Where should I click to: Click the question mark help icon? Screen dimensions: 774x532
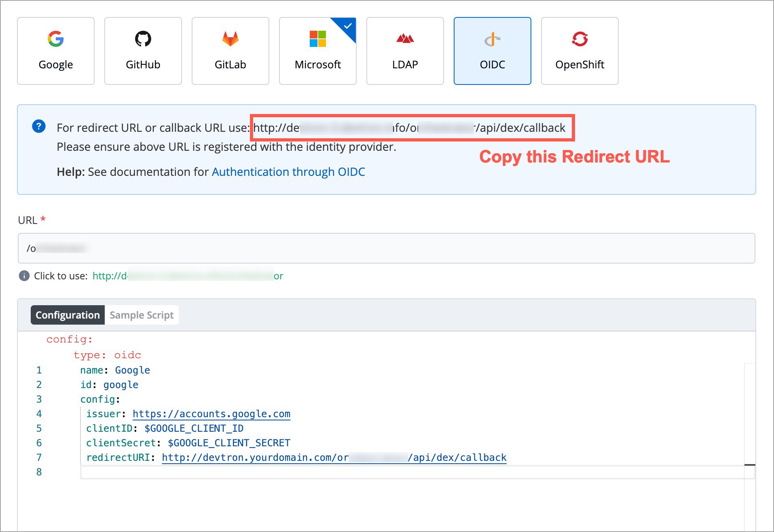[38, 127]
